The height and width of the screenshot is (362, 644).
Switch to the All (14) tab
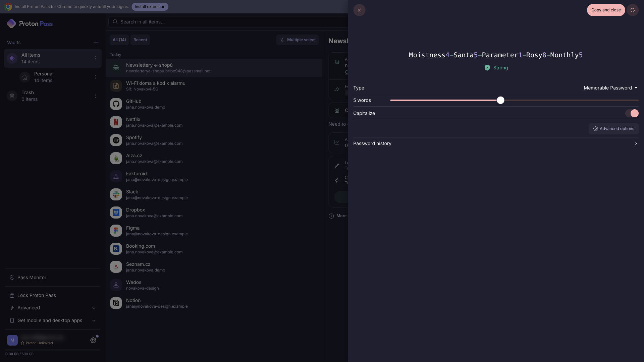click(x=119, y=40)
